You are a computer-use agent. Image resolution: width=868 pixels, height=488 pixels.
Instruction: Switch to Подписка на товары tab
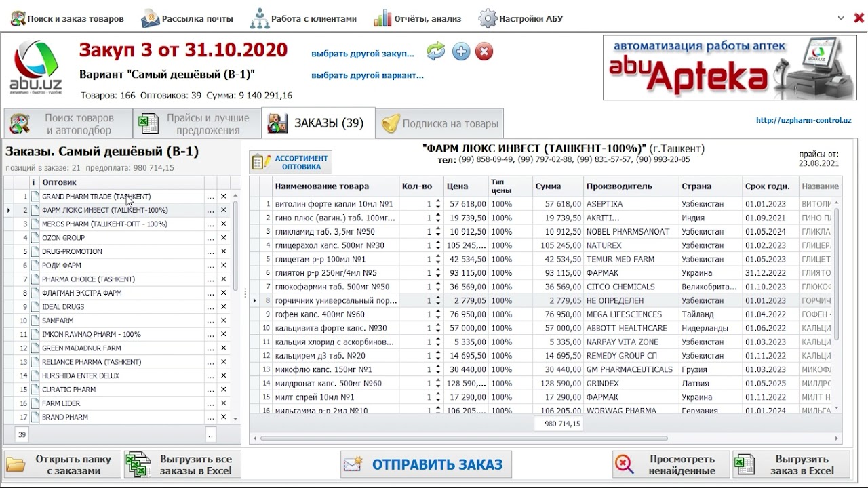pyautogui.click(x=440, y=123)
